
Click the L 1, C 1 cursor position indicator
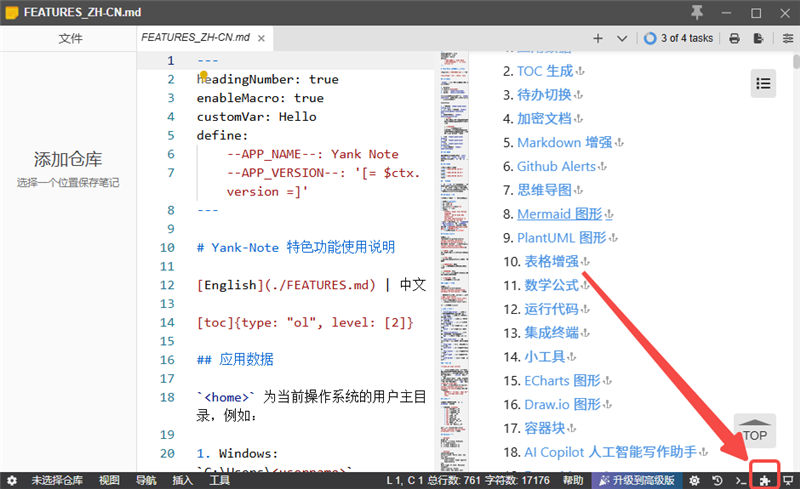(405, 480)
